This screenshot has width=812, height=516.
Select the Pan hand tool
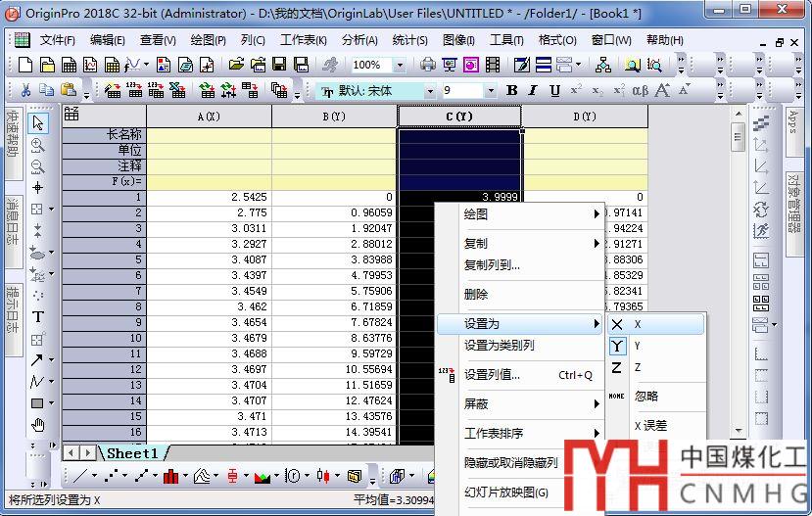coord(38,424)
